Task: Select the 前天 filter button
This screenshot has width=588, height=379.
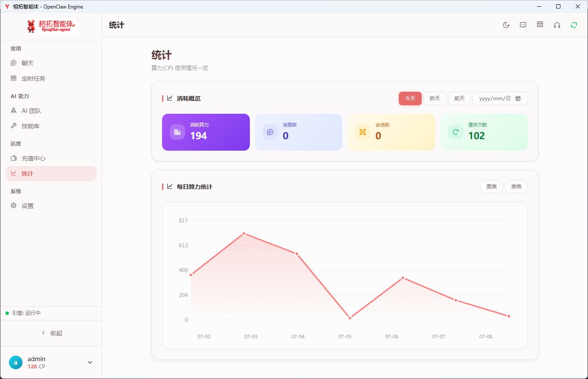Action: (x=459, y=98)
